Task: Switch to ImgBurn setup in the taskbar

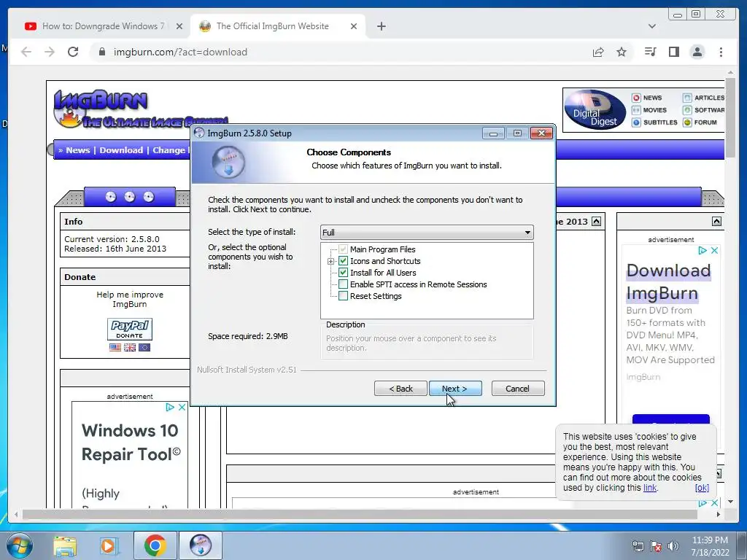Action: pos(201,545)
